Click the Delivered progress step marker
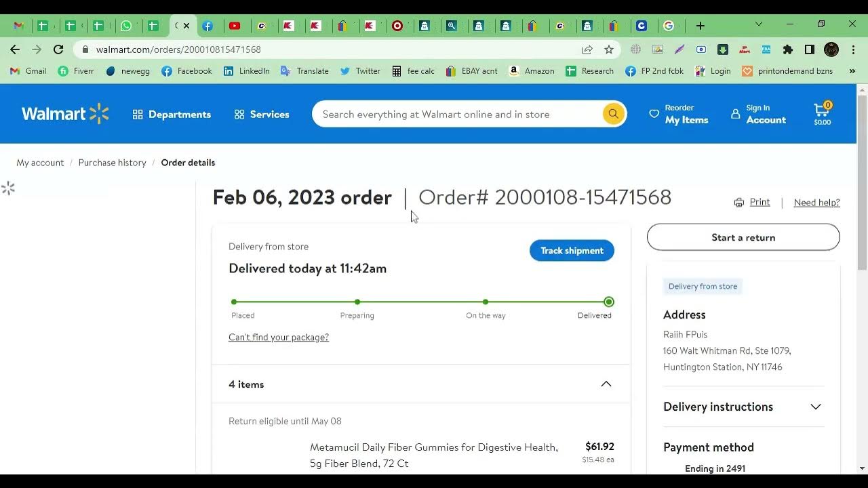 click(x=609, y=302)
